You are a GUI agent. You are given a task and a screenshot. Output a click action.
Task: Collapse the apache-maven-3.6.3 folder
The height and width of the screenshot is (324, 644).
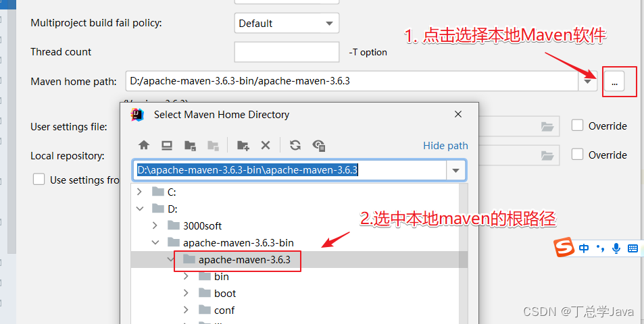[x=170, y=259]
